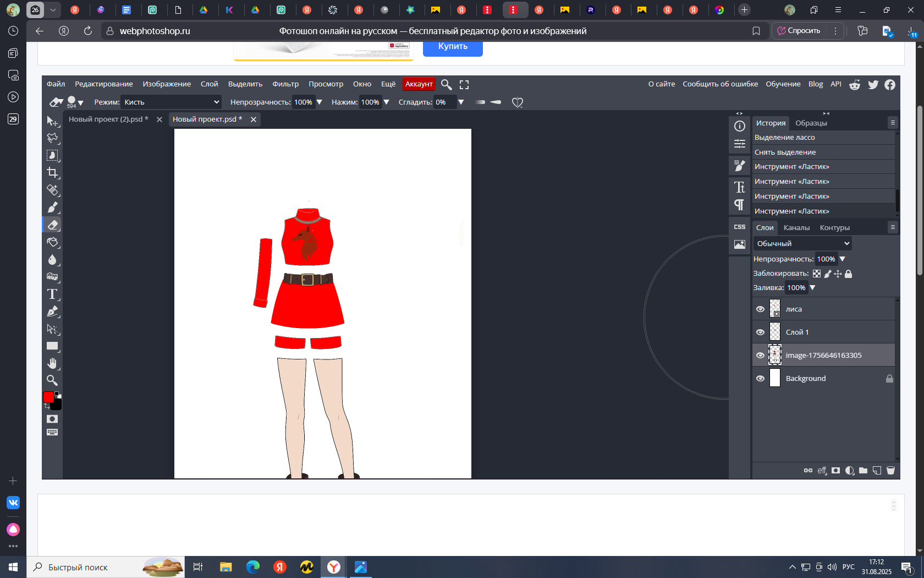924x578 pixels.
Task: Select the Brush tool in toolbar
Action: coord(52,208)
